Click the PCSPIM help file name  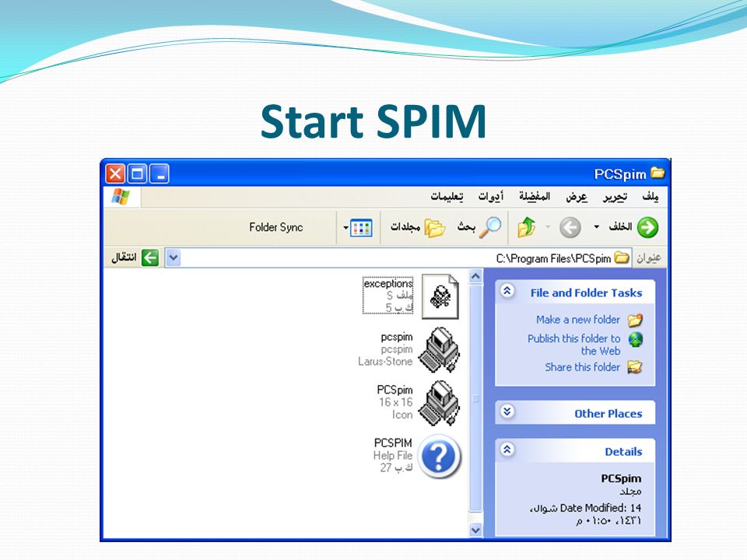click(393, 443)
